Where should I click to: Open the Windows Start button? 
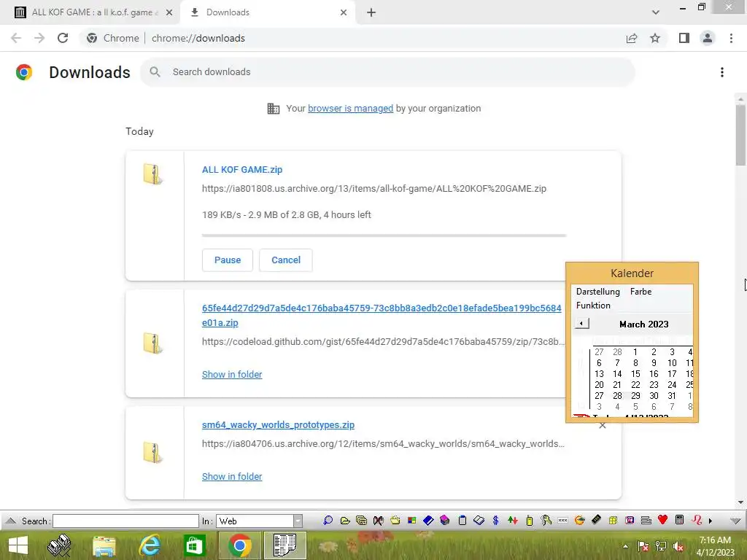tap(18, 545)
